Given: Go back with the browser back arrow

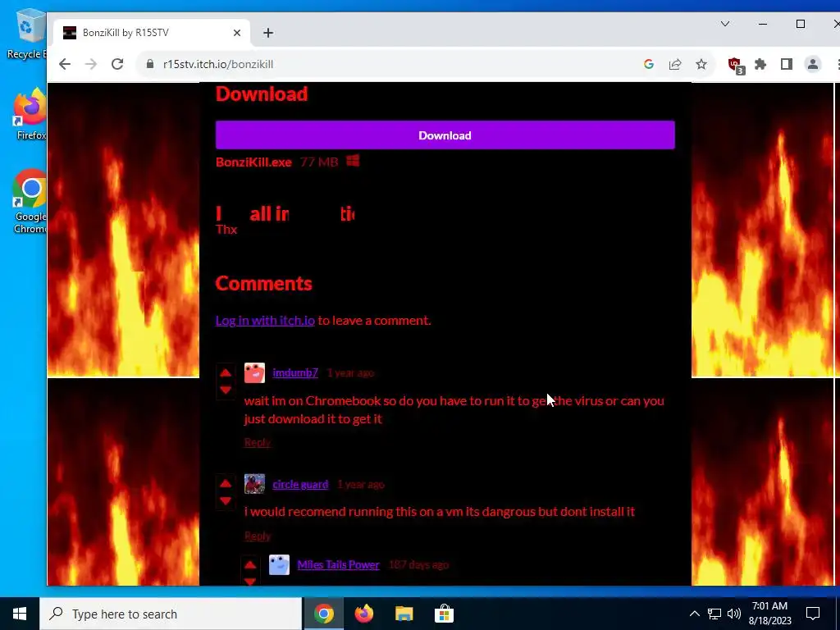Looking at the screenshot, I should (65, 64).
